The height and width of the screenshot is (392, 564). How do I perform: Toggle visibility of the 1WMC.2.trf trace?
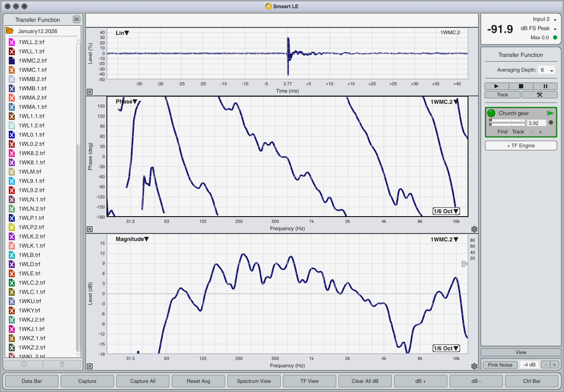pyautogui.click(x=12, y=61)
